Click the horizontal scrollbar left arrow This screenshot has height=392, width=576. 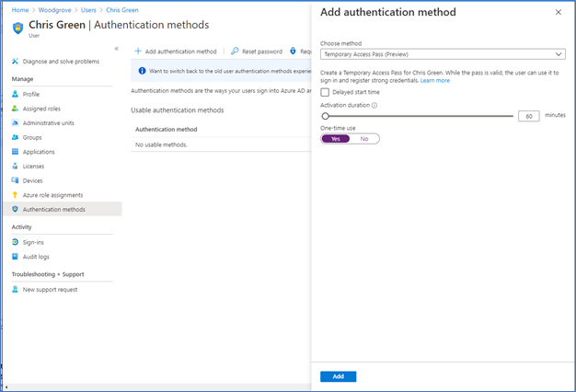pyautogui.click(x=6, y=386)
